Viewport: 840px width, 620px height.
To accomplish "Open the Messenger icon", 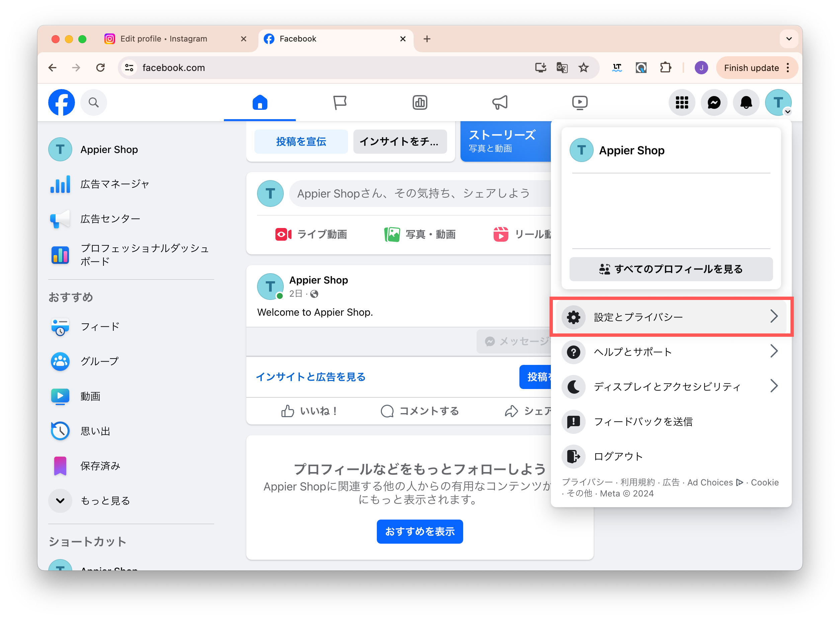I will 714,102.
